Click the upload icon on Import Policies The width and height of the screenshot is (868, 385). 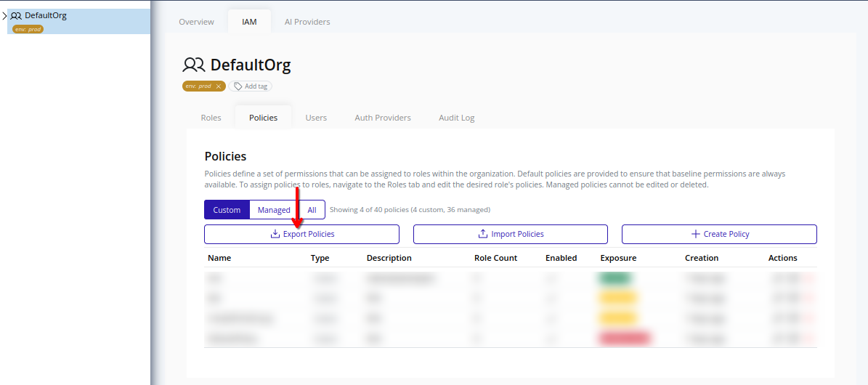pyautogui.click(x=483, y=234)
